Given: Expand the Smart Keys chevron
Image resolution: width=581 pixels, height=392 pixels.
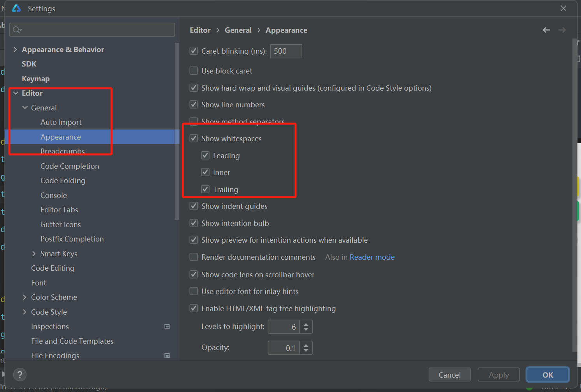Looking at the screenshot, I should click(x=34, y=254).
